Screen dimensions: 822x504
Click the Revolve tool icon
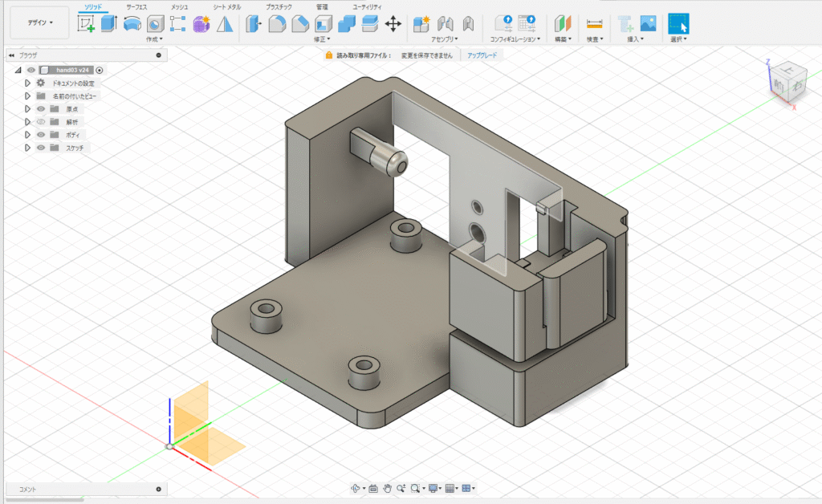132,23
